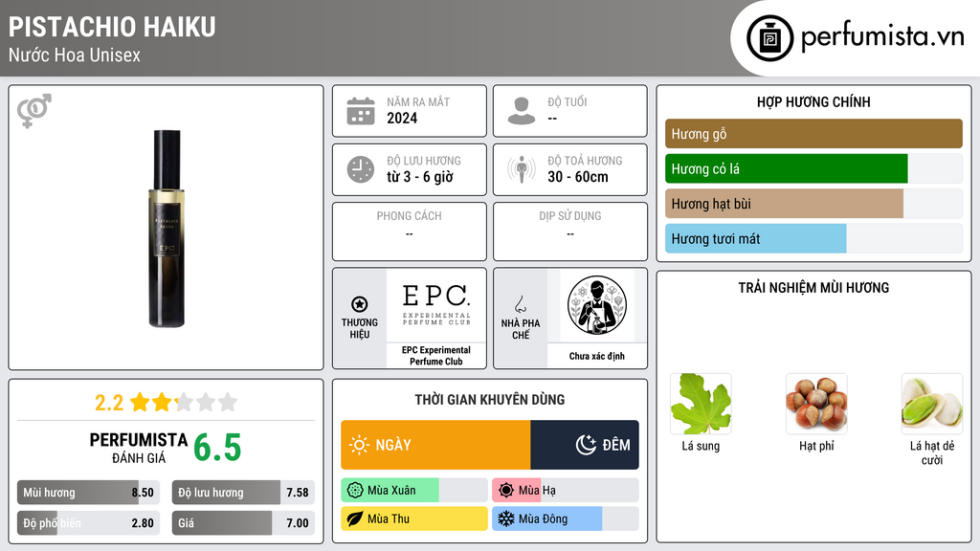980x551 pixels.
Task: Click the Hạt phỉ hazelnut thumbnail
Action: point(816,404)
